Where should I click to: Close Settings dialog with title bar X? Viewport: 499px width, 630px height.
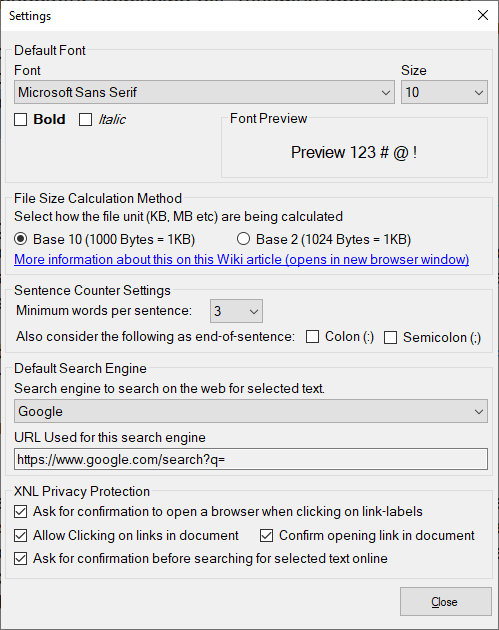[483, 15]
